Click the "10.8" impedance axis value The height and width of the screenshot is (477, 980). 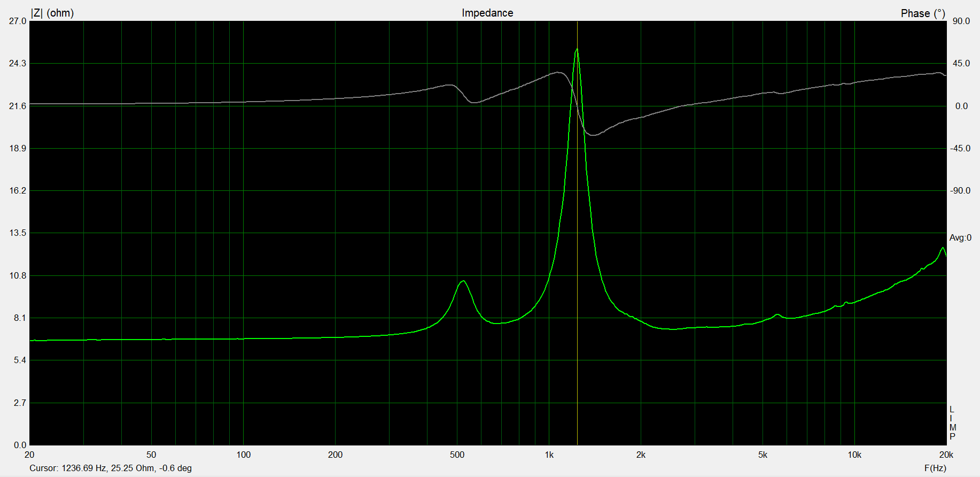[18, 276]
